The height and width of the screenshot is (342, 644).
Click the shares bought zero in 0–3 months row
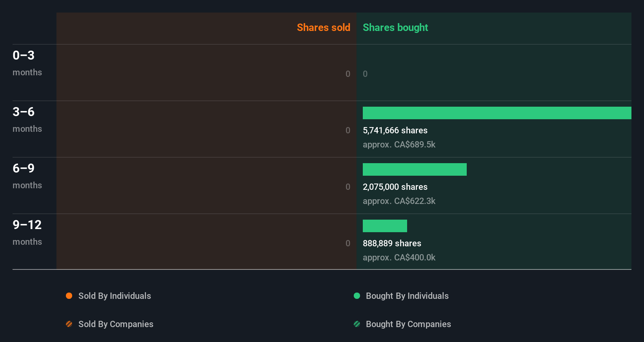pyautogui.click(x=365, y=74)
